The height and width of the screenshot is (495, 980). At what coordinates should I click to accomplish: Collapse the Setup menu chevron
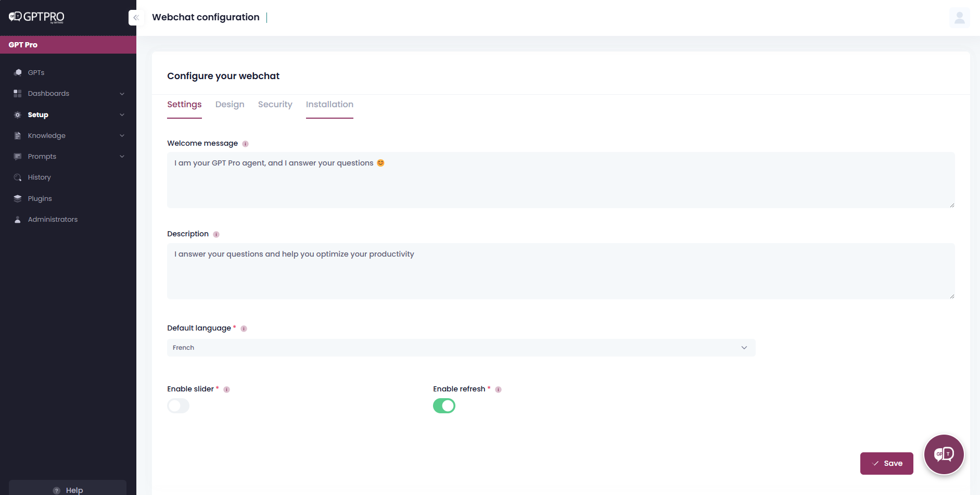[122, 115]
